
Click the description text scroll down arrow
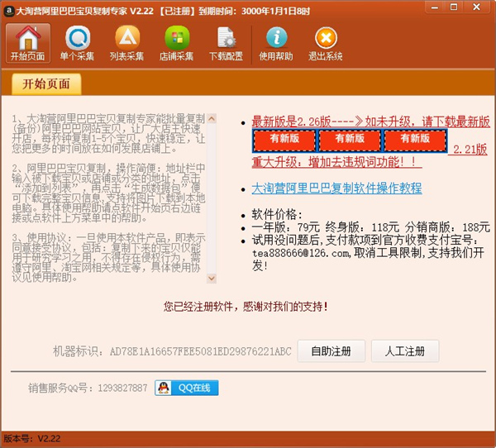pos(212,279)
